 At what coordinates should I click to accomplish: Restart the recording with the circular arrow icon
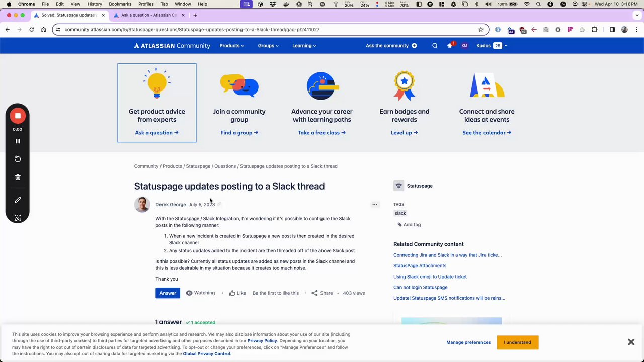(18, 159)
